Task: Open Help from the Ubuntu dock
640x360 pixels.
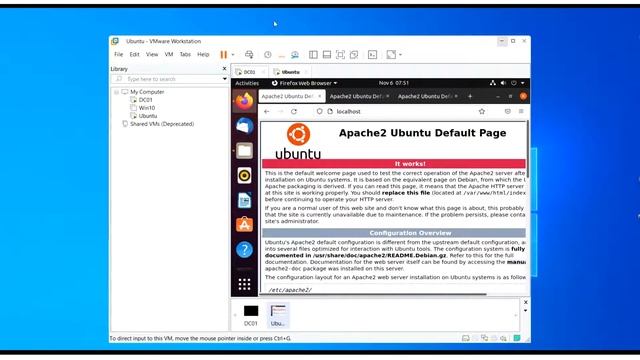Action: pos(244,249)
